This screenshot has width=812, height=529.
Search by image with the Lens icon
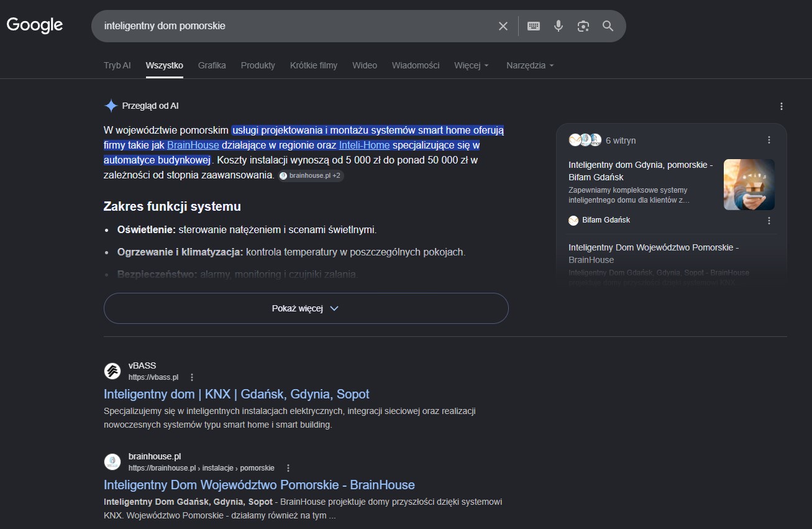[x=583, y=26]
